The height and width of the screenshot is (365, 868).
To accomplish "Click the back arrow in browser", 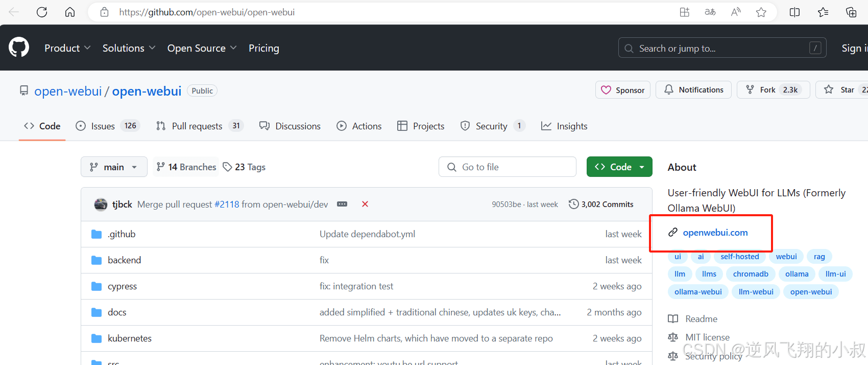I will click(14, 12).
